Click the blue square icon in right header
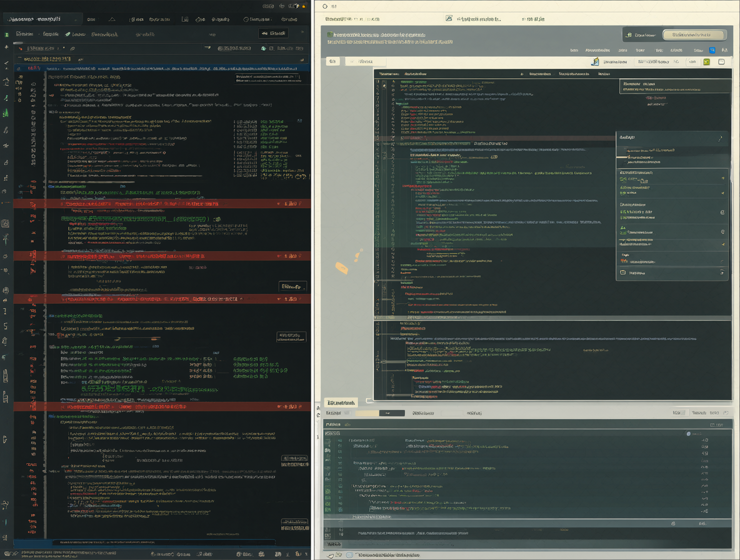The height and width of the screenshot is (560, 740). pyautogui.click(x=712, y=50)
